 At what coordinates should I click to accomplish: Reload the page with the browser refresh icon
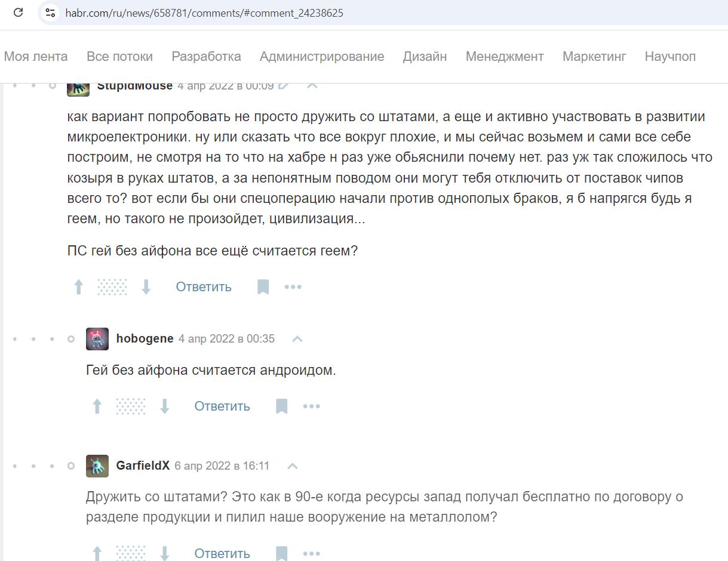(19, 13)
